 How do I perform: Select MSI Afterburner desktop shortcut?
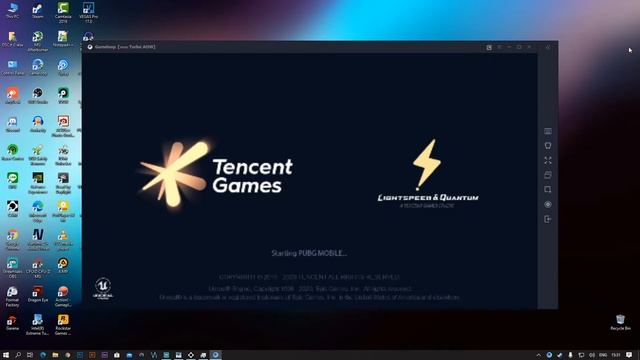tap(38, 41)
